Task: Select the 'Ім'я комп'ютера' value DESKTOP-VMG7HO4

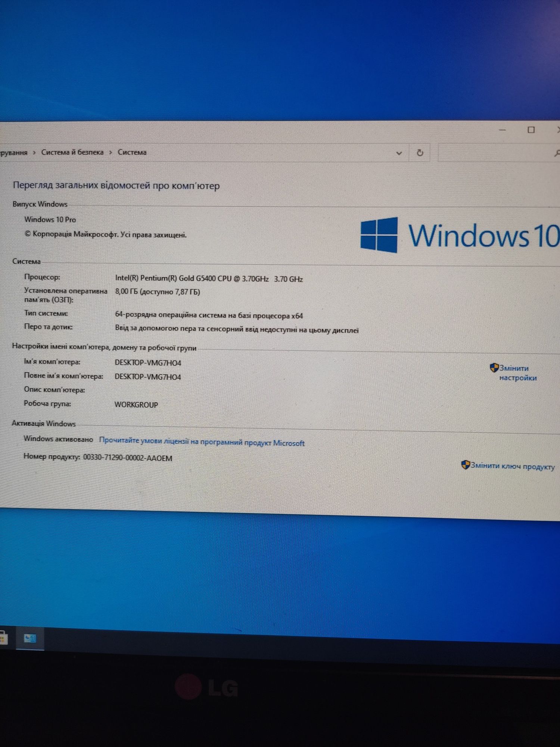Action: [x=148, y=363]
